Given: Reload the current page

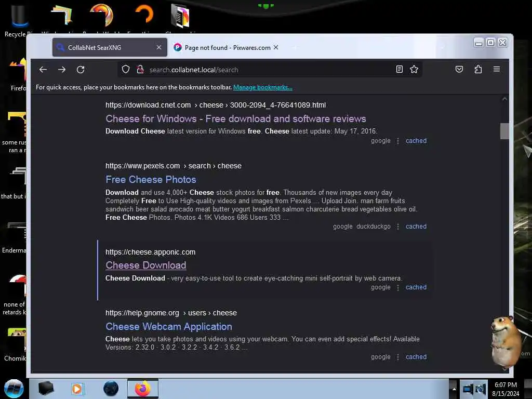Looking at the screenshot, I should pyautogui.click(x=81, y=70).
